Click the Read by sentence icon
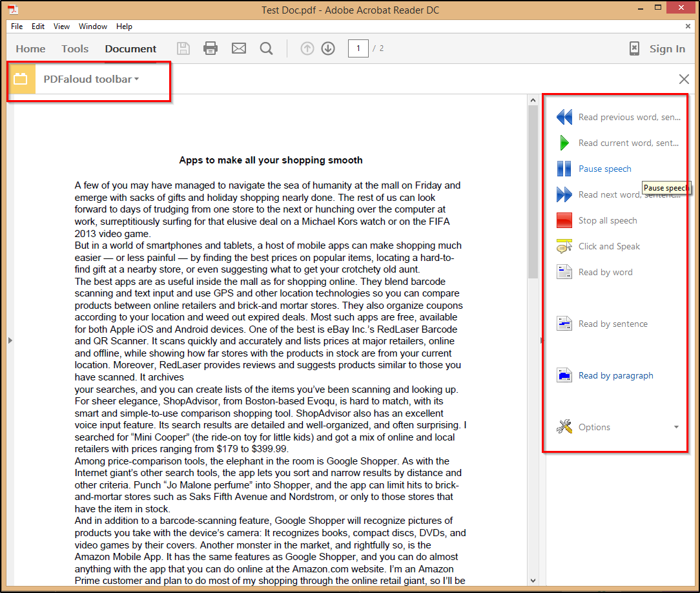This screenshot has height=593, width=700. point(564,324)
